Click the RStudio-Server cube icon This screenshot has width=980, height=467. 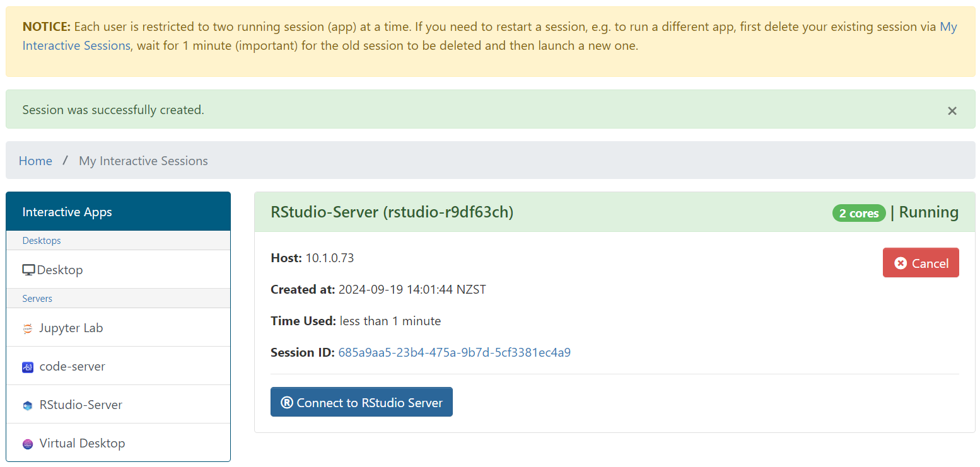coord(28,405)
